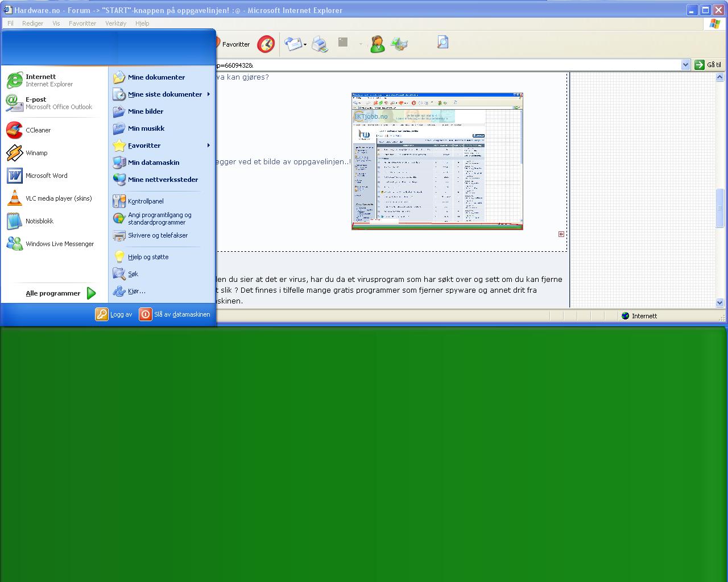The image size is (728, 582).
Task: Click in the IE address bar field
Action: 448,65
